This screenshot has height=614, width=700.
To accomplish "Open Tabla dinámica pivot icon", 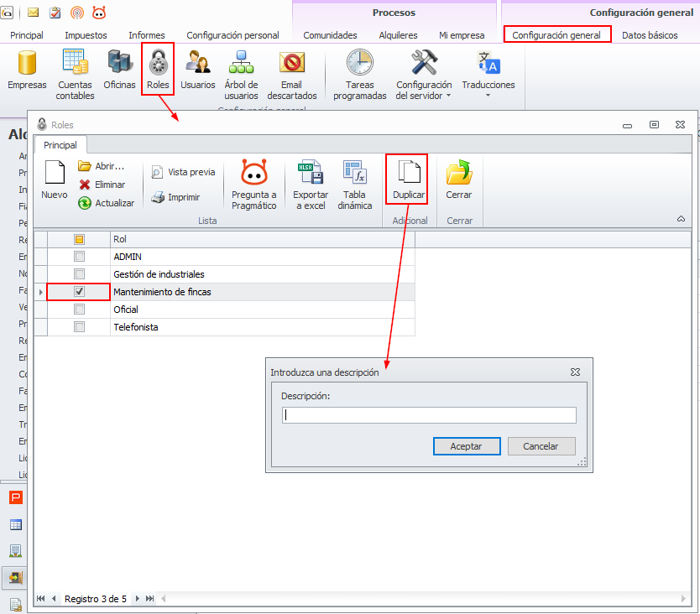I will coord(355,172).
